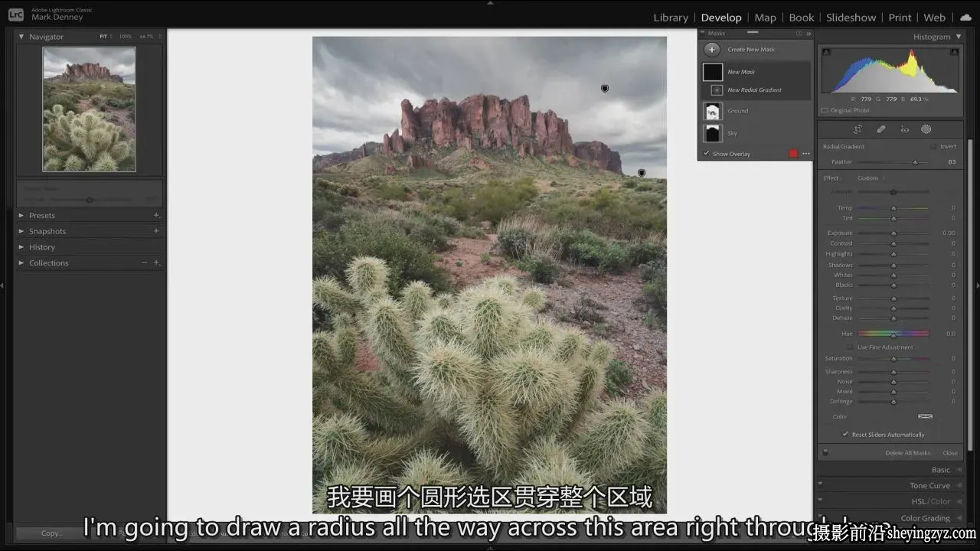Image resolution: width=980 pixels, height=551 pixels.
Task: Click the plus icon next to Create New Mask
Action: pos(712,50)
